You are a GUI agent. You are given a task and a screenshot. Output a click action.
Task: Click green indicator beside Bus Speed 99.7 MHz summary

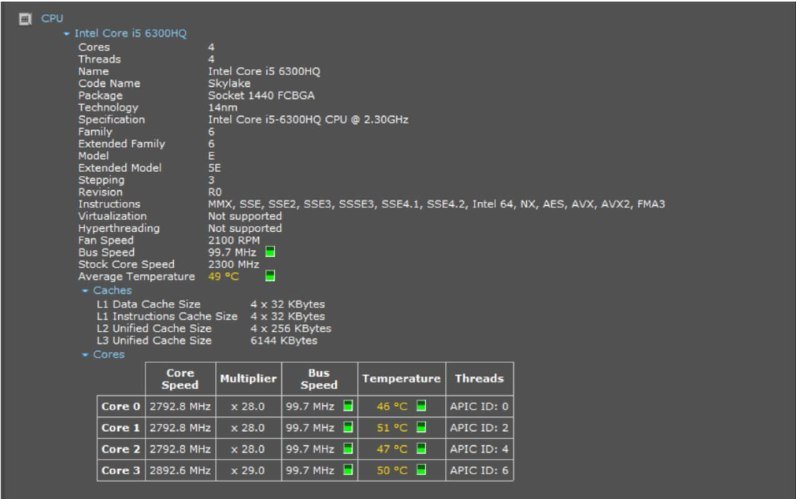270,252
